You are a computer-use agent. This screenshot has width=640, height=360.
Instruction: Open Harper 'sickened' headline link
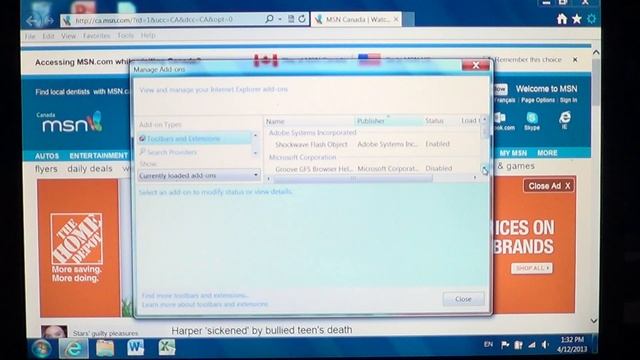pyautogui.click(x=262, y=330)
